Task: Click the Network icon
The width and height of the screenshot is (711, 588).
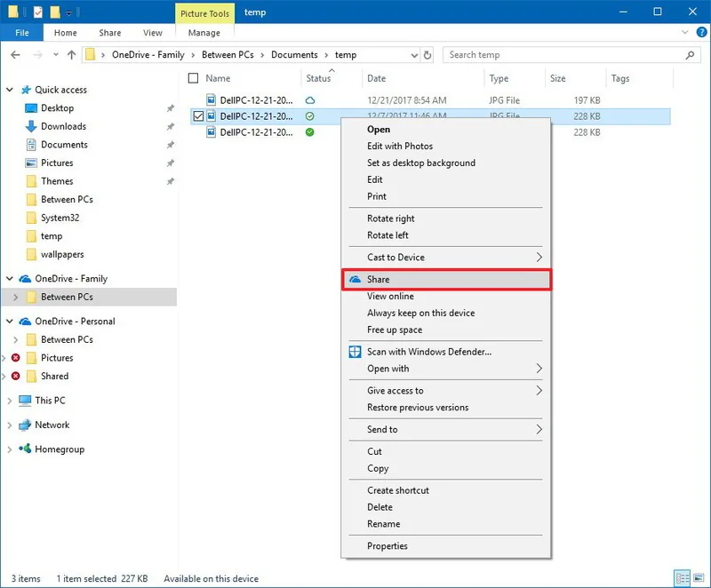Action: pos(25,425)
